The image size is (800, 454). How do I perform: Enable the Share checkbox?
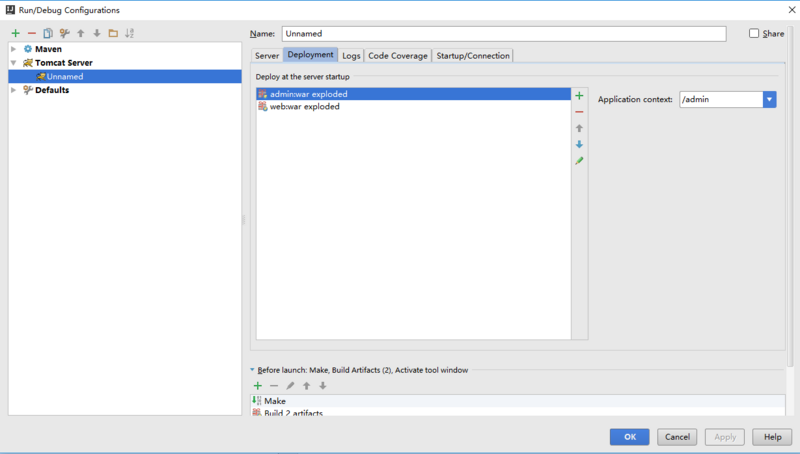[754, 33]
